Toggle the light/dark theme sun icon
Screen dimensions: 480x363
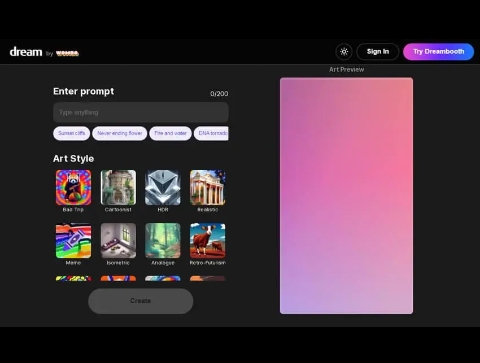[344, 52]
